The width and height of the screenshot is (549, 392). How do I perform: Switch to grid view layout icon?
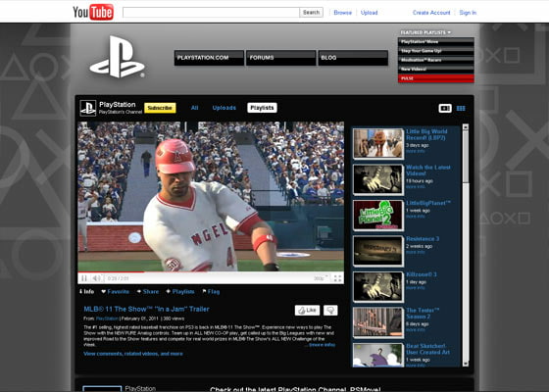click(x=461, y=109)
